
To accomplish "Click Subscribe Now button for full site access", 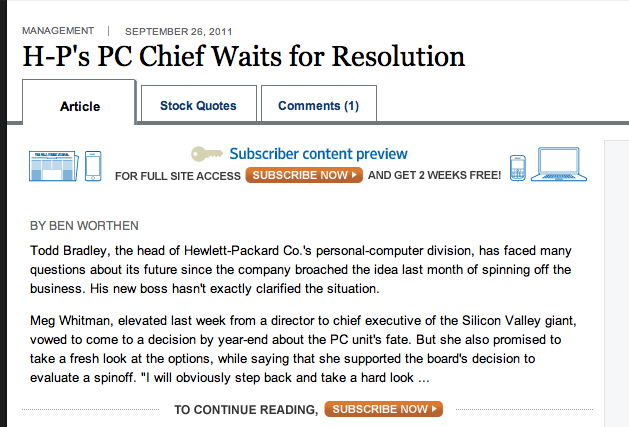I will [x=304, y=175].
